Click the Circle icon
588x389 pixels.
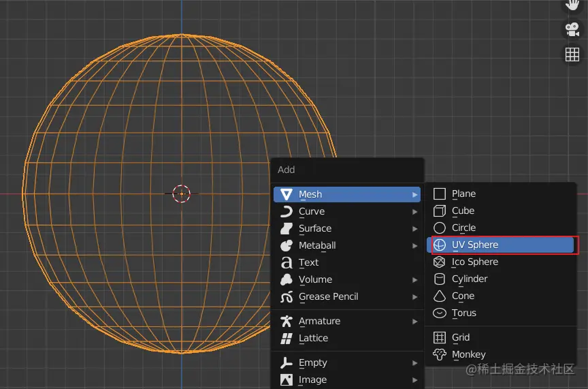click(x=440, y=228)
